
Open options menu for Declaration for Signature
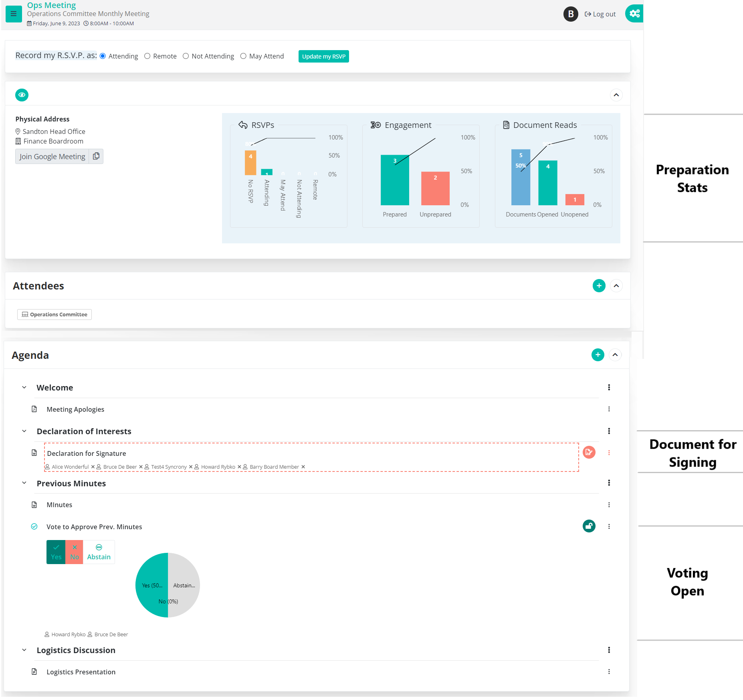pyautogui.click(x=609, y=453)
